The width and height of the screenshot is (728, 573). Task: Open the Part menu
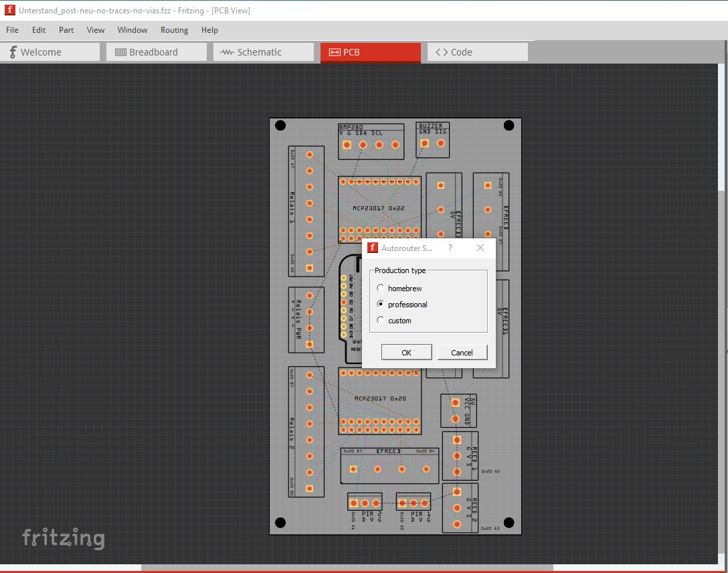pos(66,30)
